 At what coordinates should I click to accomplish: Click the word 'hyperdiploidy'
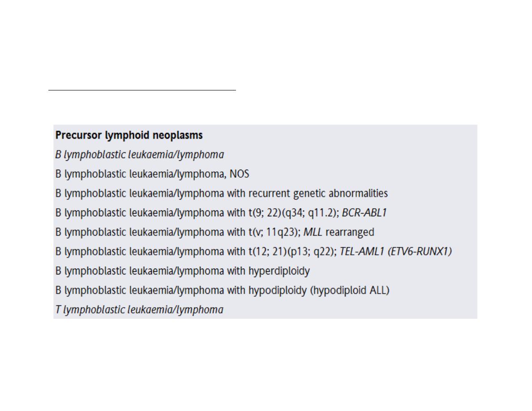click(x=279, y=271)
